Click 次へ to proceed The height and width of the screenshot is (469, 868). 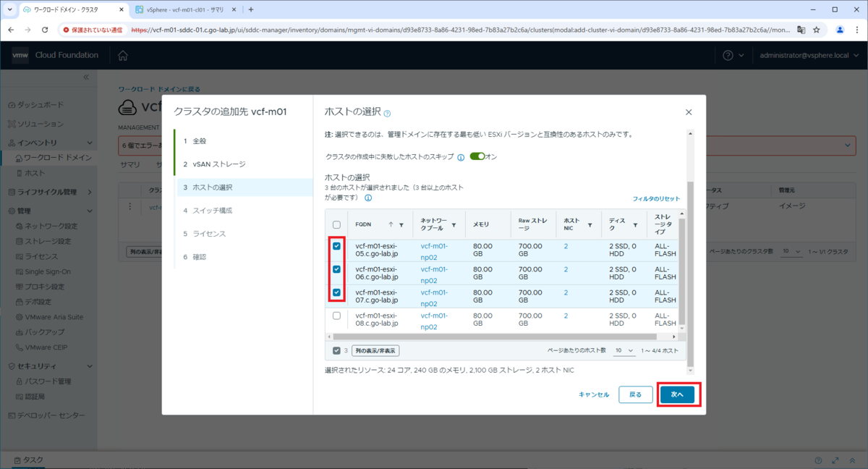(677, 394)
